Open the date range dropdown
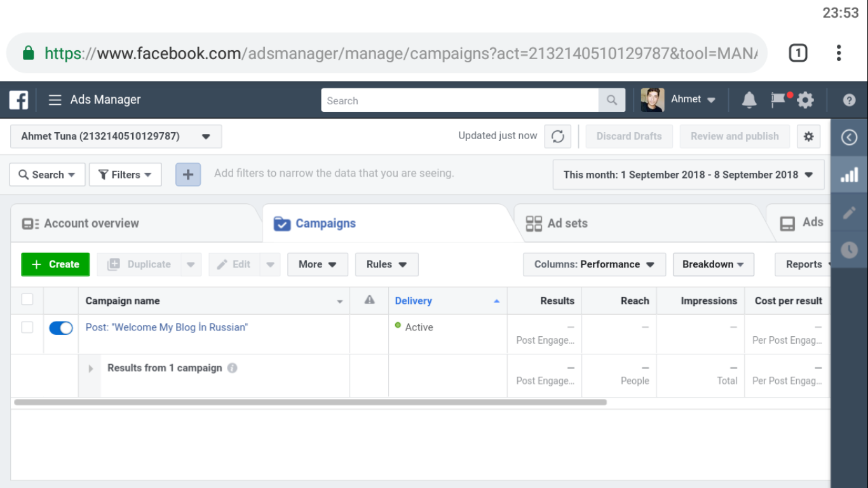This screenshot has height=488, width=868. [688, 175]
